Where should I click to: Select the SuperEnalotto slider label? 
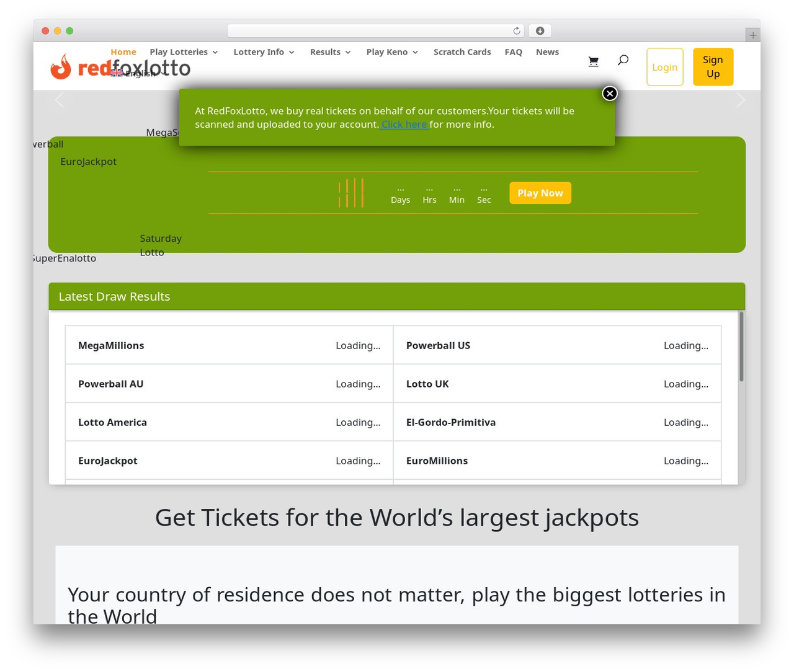pos(65,259)
